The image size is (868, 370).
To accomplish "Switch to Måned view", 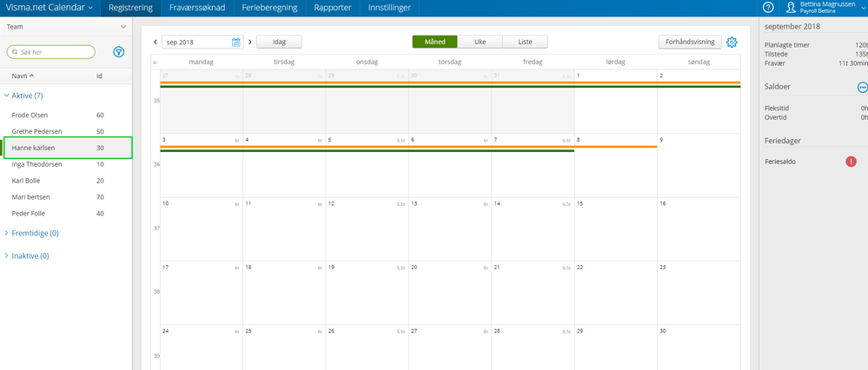I will click(x=434, y=42).
